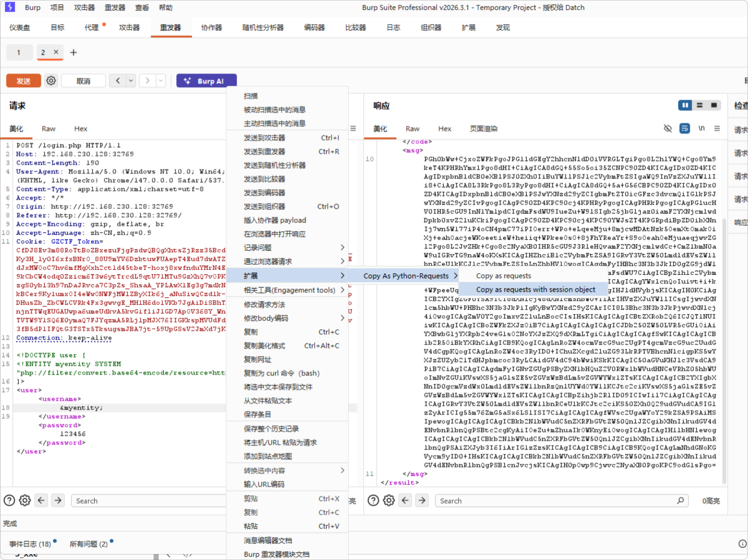
Task: Switch to side-by-side request/response layout
Action: [x=685, y=105]
